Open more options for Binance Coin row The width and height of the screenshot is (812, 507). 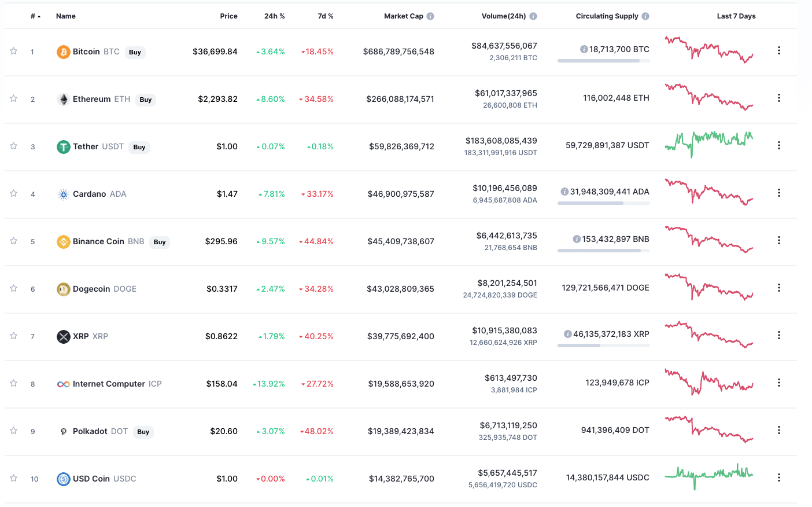coord(778,241)
